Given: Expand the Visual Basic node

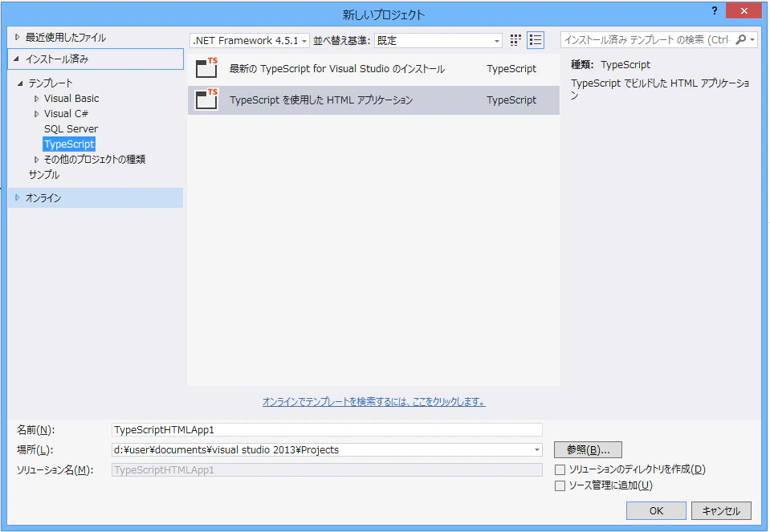Looking at the screenshot, I should (36, 99).
